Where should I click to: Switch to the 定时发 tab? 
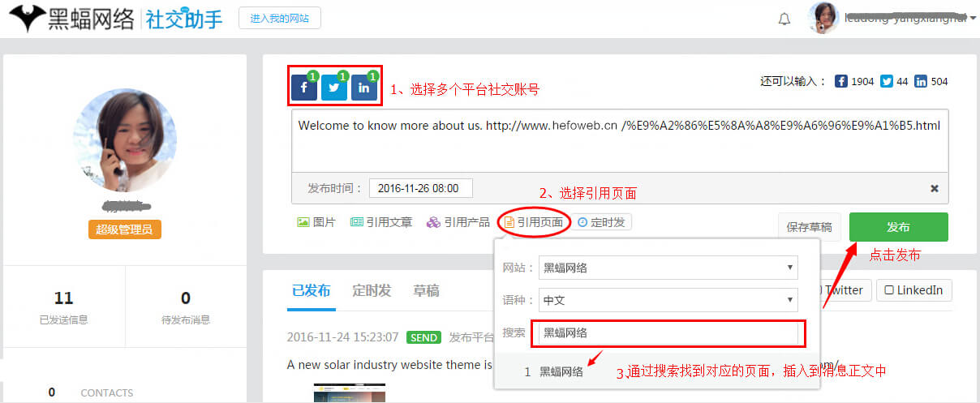(372, 290)
